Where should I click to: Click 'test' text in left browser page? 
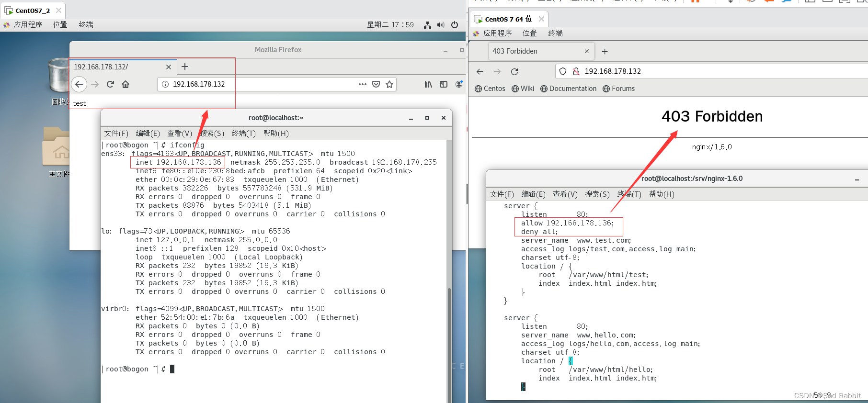(80, 103)
